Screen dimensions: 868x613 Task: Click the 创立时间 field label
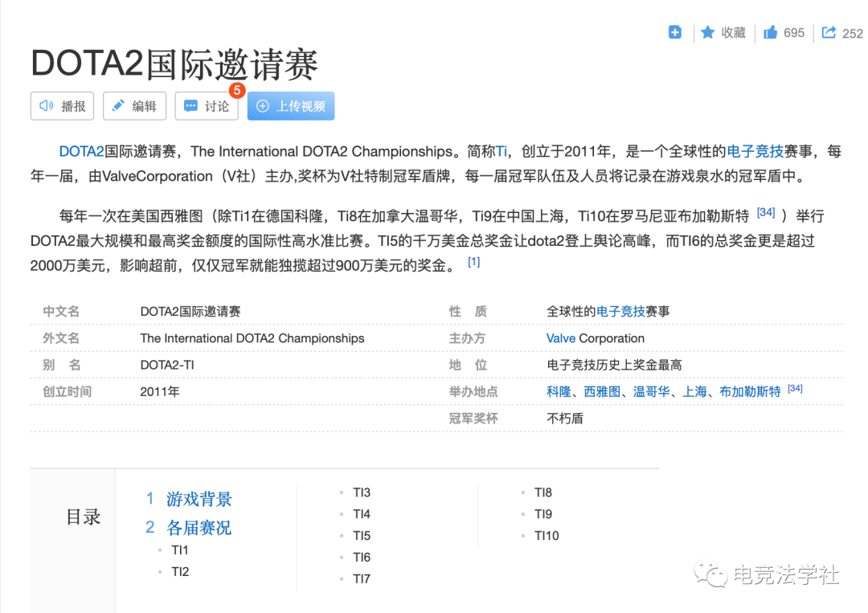pos(68,392)
